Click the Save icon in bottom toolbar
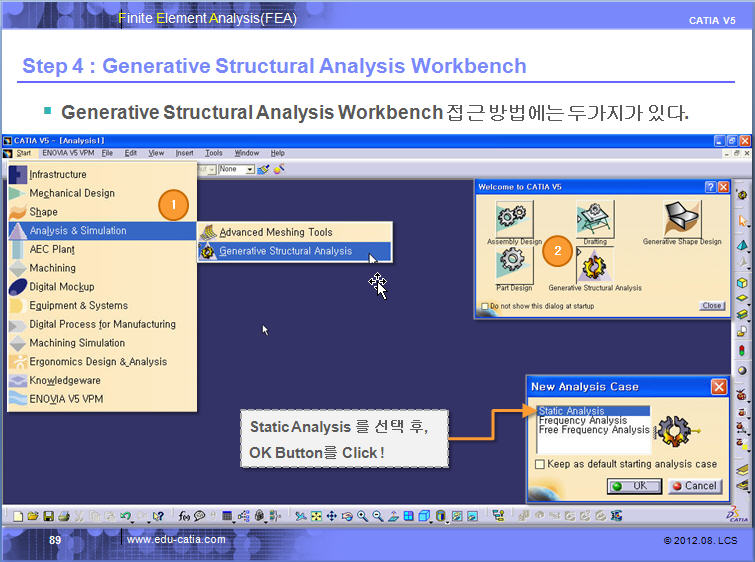The height and width of the screenshot is (562, 755). (49, 516)
